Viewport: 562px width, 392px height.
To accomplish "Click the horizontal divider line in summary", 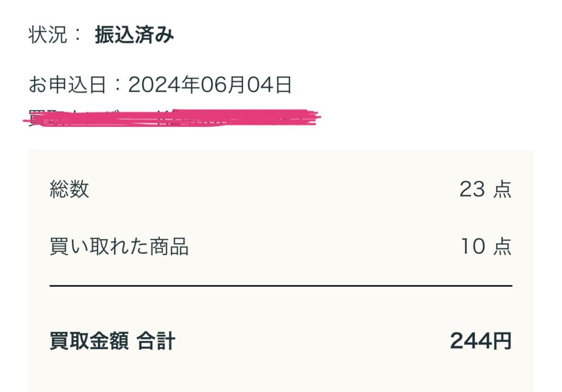I will tap(280, 286).
